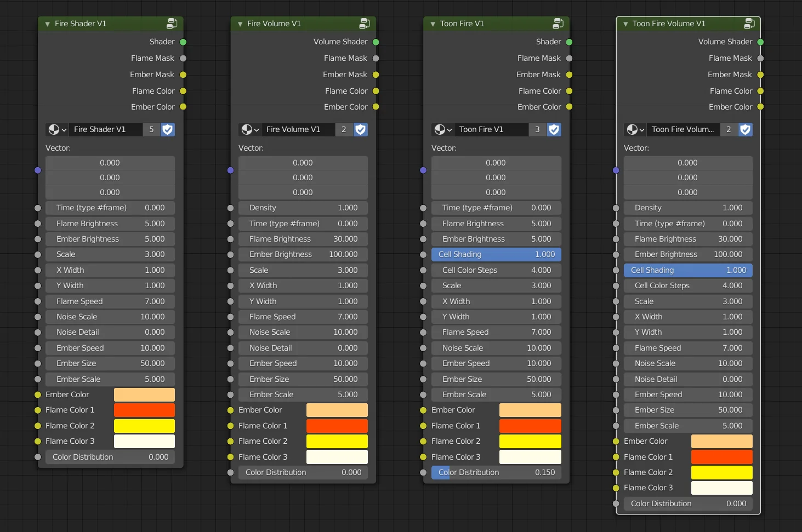The height and width of the screenshot is (532, 802).
Task: Click the user count 5 button on Fire Shader V1
Action: pos(151,129)
